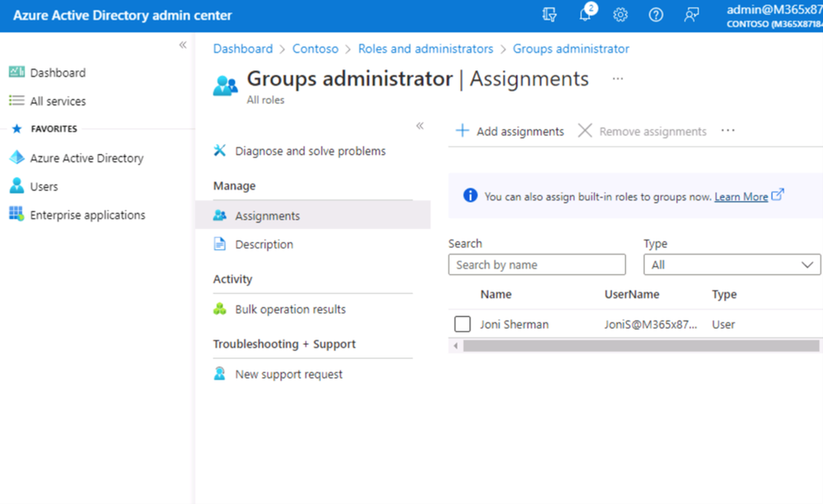Click the Enterprise applications grid icon
The height and width of the screenshot is (504, 823).
16,213
